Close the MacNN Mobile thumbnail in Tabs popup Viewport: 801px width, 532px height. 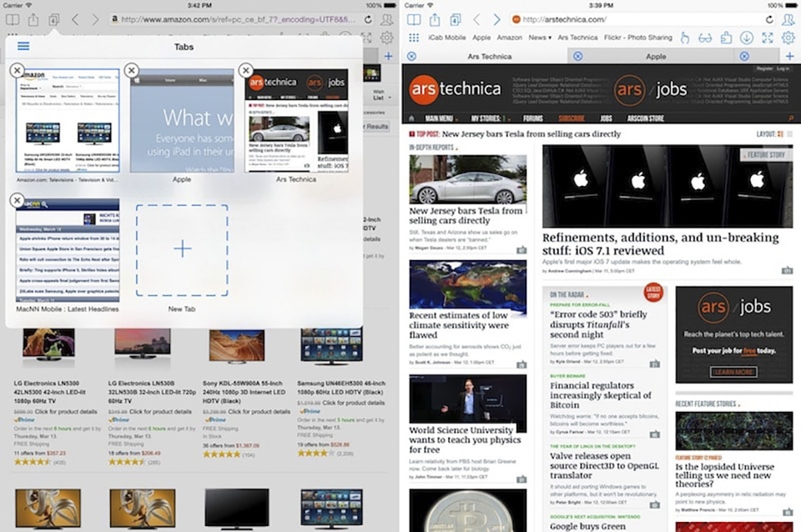tap(18, 200)
